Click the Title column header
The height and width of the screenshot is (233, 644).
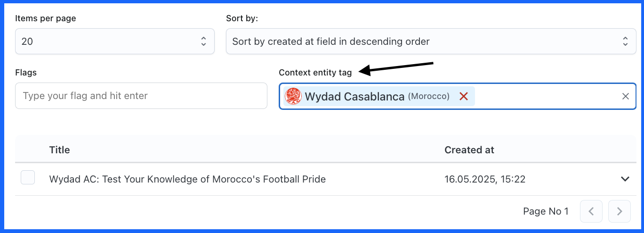tap(59, 150)
